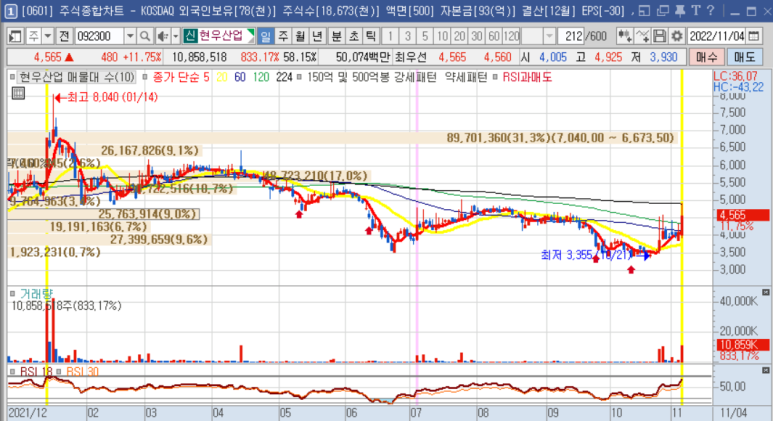This screenshot has height=421, width=773.
Task: Click the speaker sound icon in toolbar
Action: [162, 35]
